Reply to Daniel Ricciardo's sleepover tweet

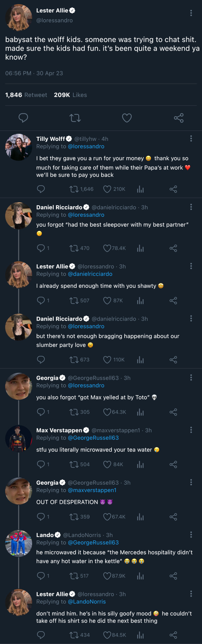click(x=41, y=248)
